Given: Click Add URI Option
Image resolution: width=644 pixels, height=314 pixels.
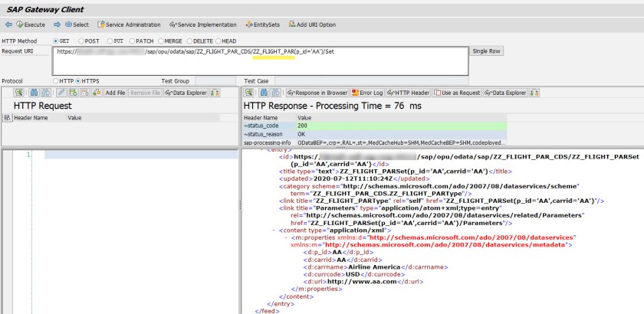Looking at the screenshot, I should (x=312, y=25).
